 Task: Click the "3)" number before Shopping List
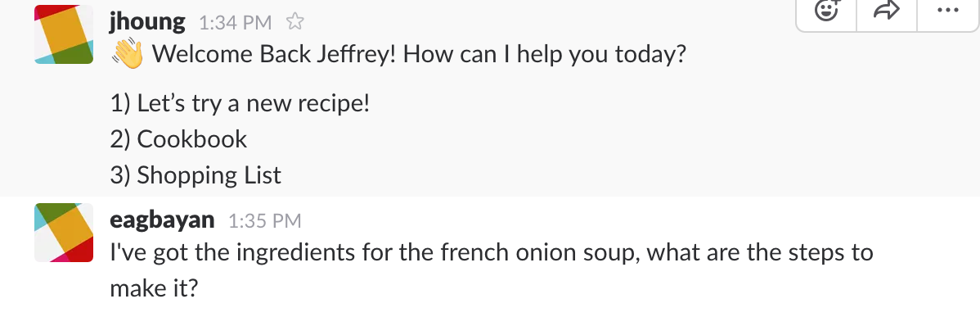120,176
